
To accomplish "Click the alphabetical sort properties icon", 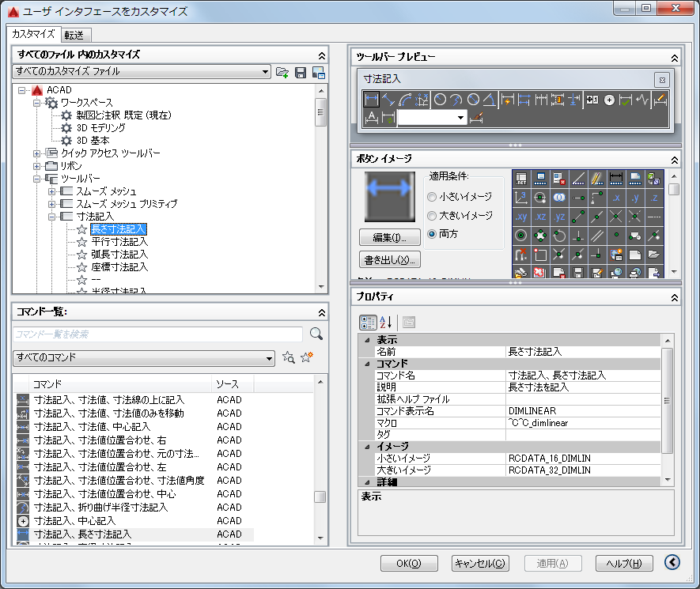I will (x=386, y=322).
